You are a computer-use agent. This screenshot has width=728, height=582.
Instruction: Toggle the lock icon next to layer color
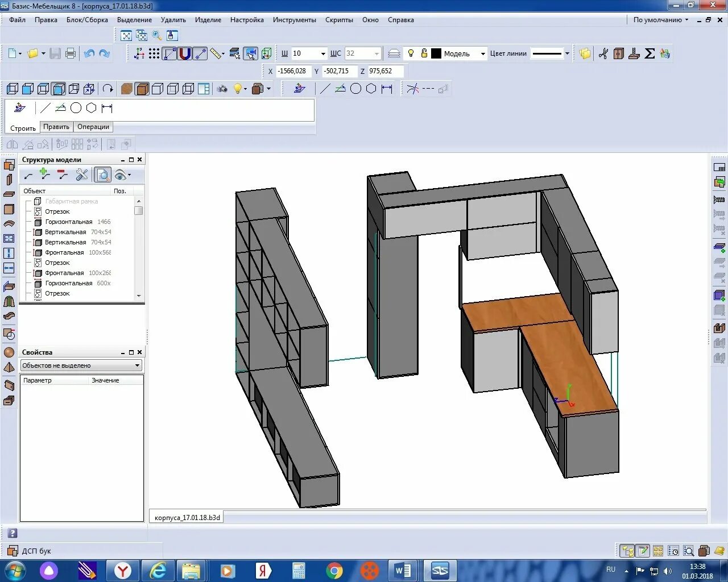tap(424, 53)
